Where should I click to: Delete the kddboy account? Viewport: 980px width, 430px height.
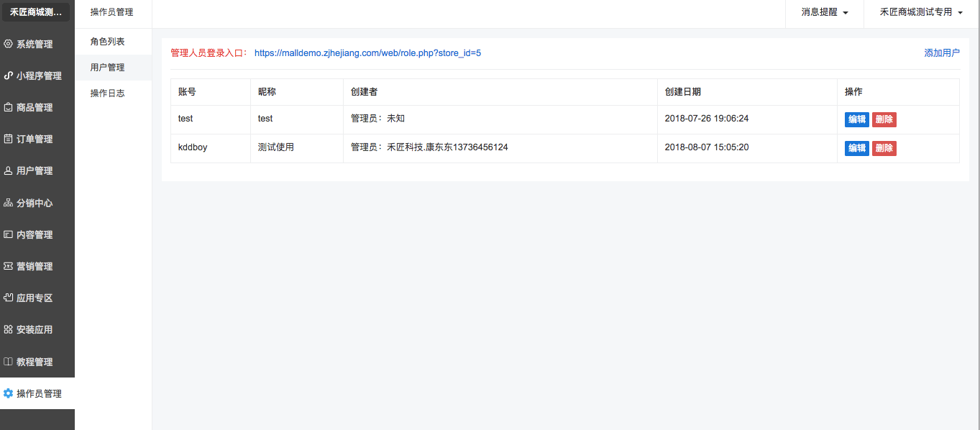[884, 148]
